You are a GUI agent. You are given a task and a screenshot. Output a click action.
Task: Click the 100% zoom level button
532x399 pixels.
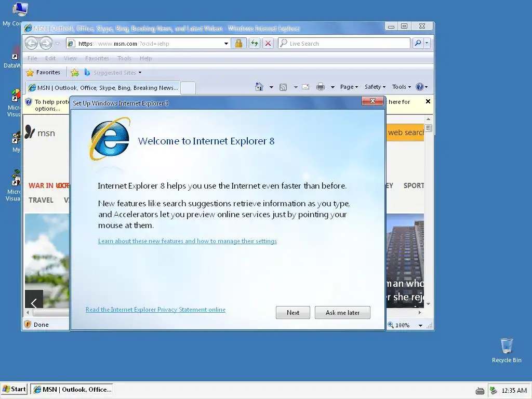[399, 325]
